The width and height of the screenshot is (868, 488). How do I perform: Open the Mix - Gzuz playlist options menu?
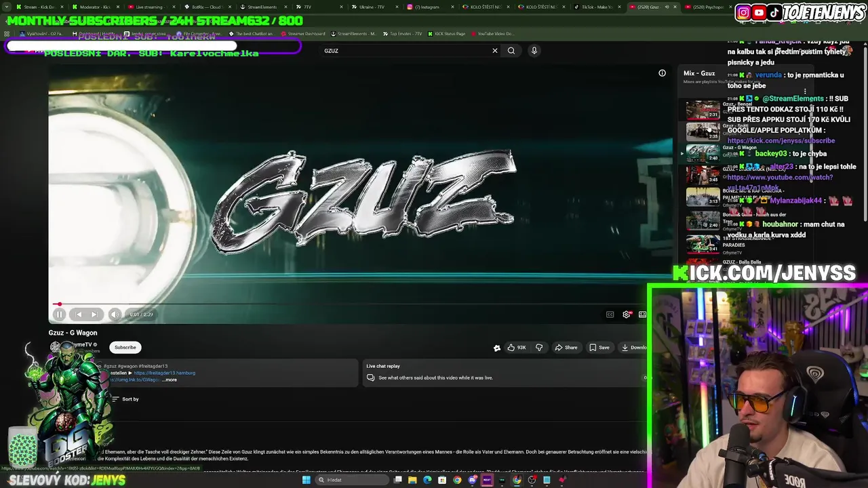805,91
